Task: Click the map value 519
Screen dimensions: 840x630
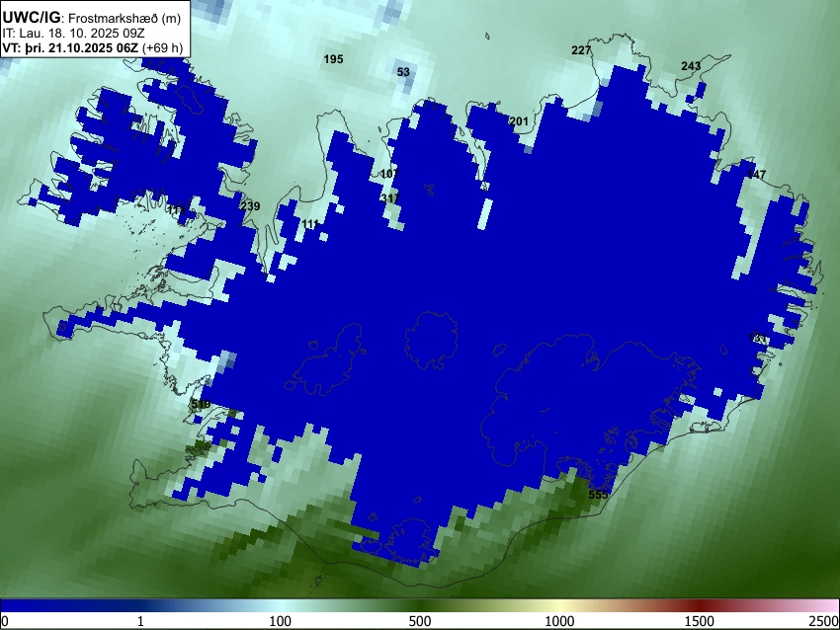Action: (201, 404)
